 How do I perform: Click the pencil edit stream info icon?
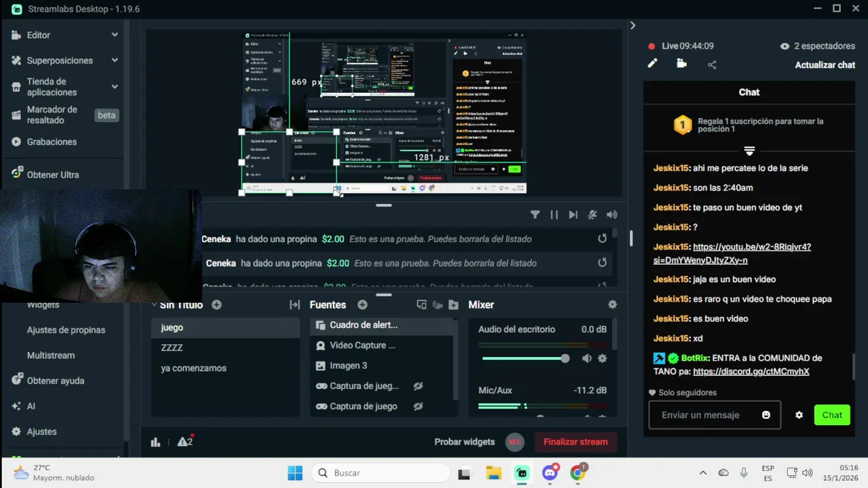(x=652, y=64)
